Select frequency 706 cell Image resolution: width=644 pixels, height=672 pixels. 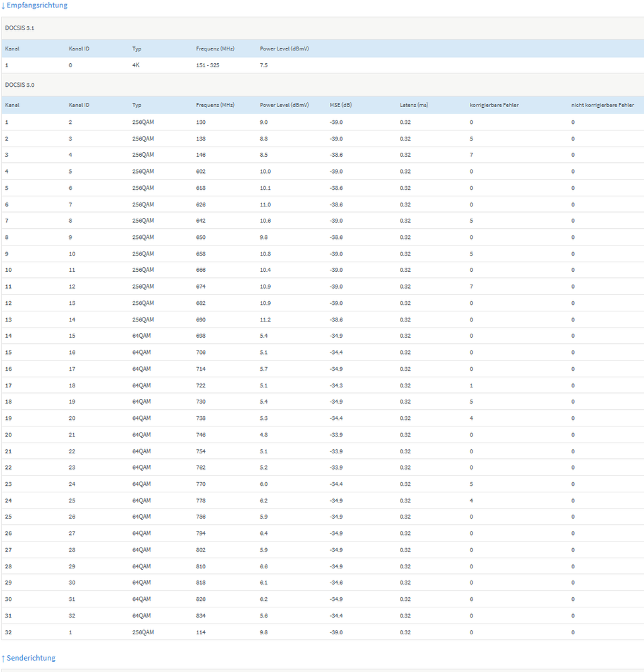(201, 352)
